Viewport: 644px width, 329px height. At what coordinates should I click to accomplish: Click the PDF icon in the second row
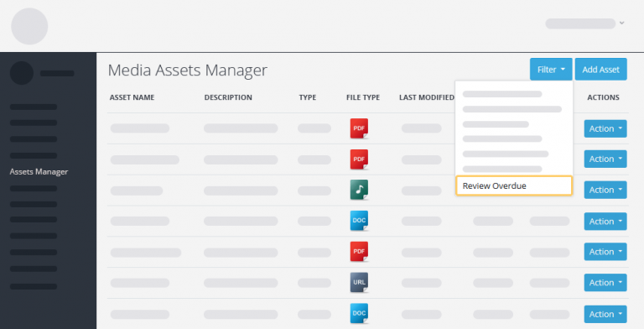pyautogui.click(x=359, y=159)
